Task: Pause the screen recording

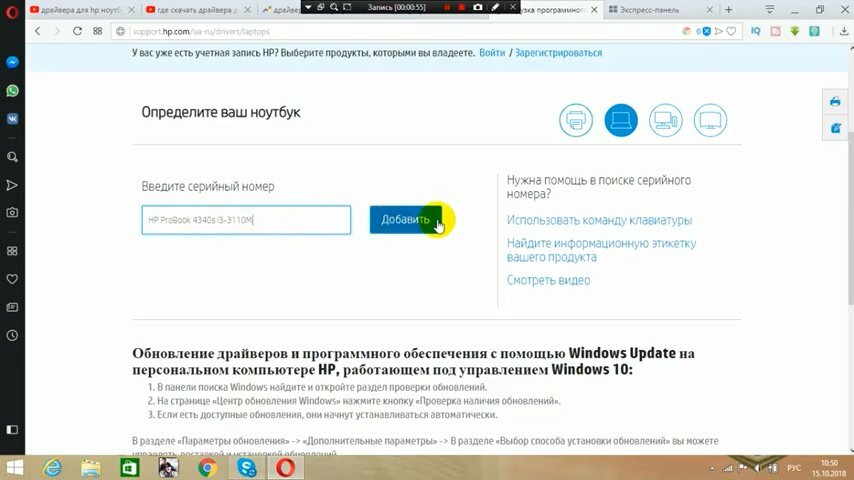Action: tap(447, 7)
